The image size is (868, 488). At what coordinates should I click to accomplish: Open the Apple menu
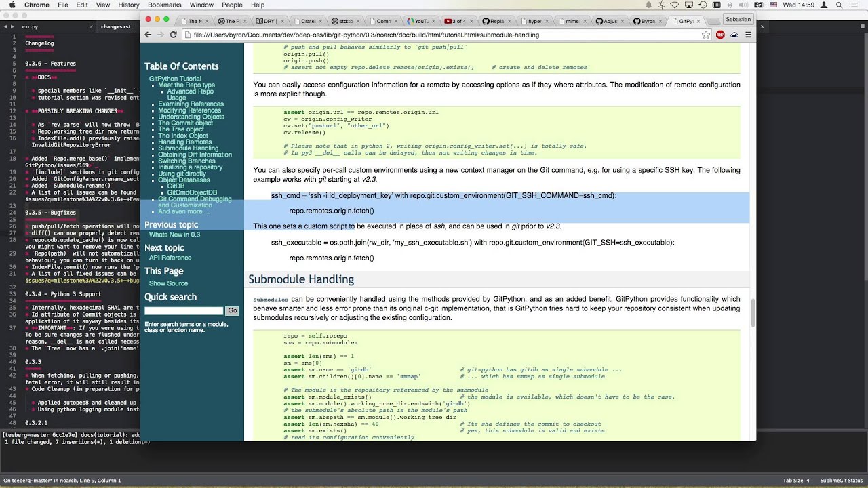(12, 5)
